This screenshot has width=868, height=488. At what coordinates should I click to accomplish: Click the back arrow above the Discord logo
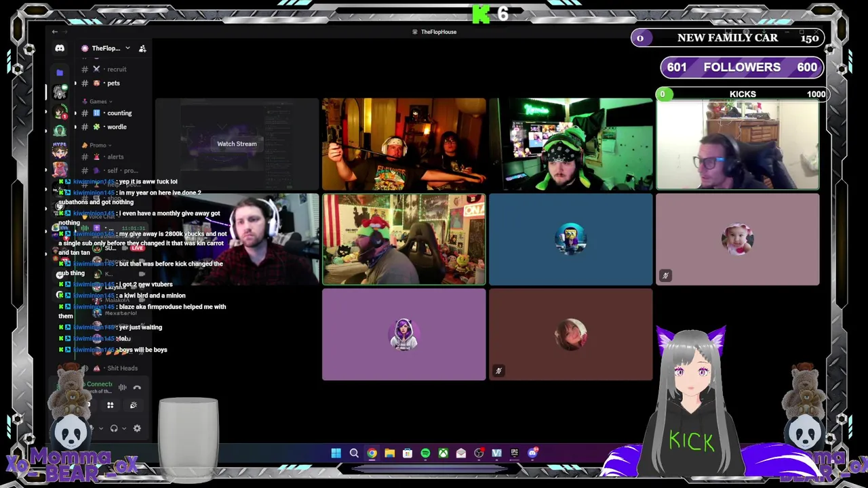[55, 32]
